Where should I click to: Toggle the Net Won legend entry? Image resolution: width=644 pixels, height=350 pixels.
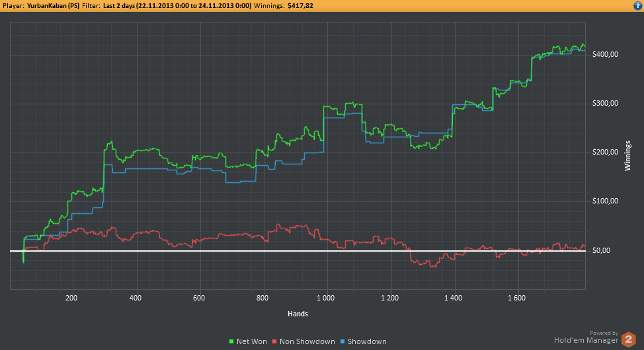click(248, 341)
